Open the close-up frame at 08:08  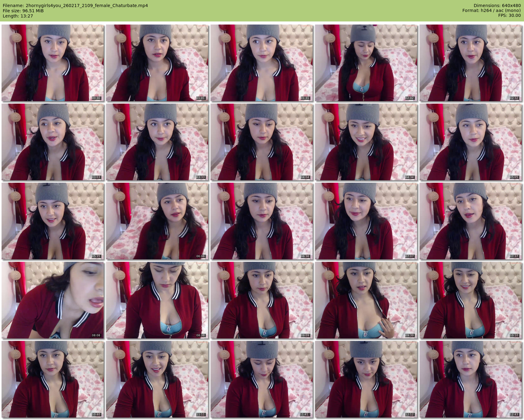point(53,300)
